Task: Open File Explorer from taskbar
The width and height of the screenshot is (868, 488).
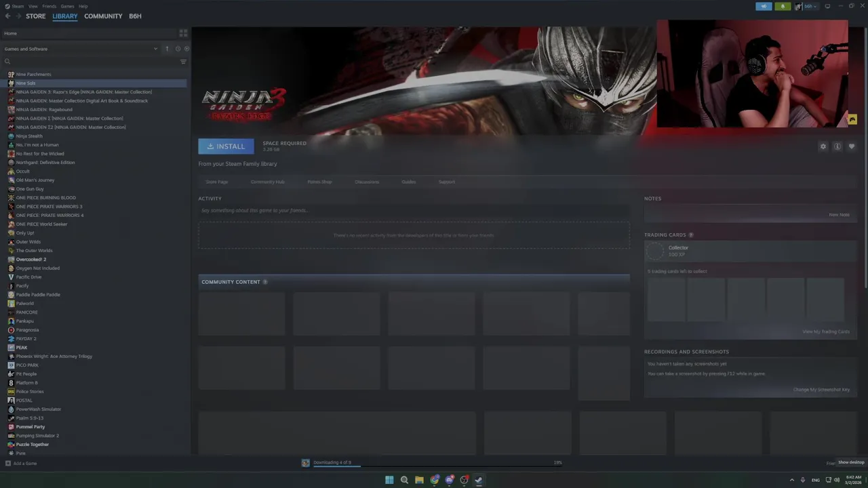Action: tap(419, 480)
